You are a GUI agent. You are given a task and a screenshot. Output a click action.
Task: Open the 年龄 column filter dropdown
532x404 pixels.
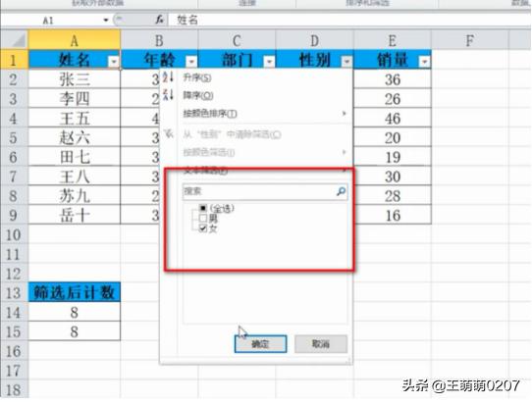191,62
